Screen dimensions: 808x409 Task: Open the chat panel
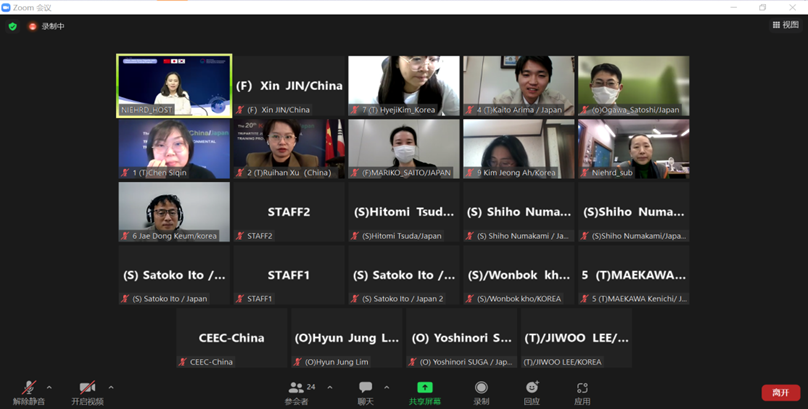365,390
